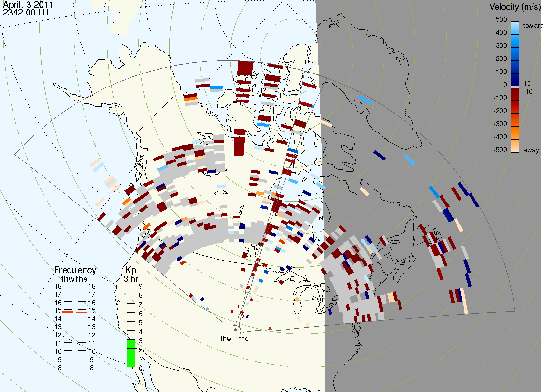Screen dimensions: 543x392
Task: Click the -500 value on the velocity scale
Action: (x=500, y=150)
